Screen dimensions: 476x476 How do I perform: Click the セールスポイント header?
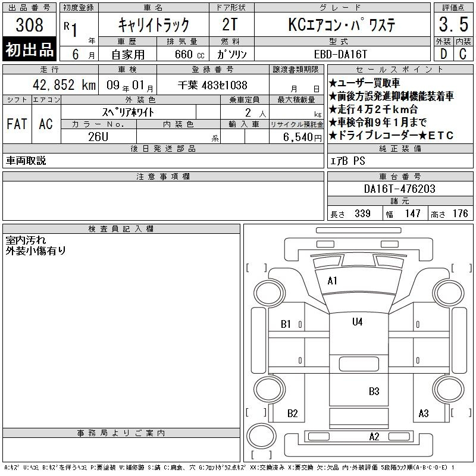[x=400, y=69]
